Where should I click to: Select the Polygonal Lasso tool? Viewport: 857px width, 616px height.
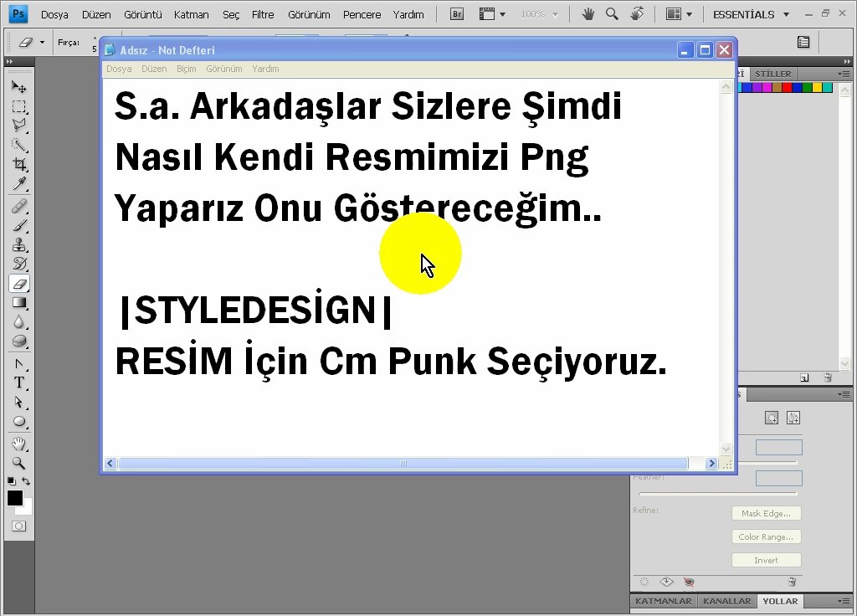(19, 126)
